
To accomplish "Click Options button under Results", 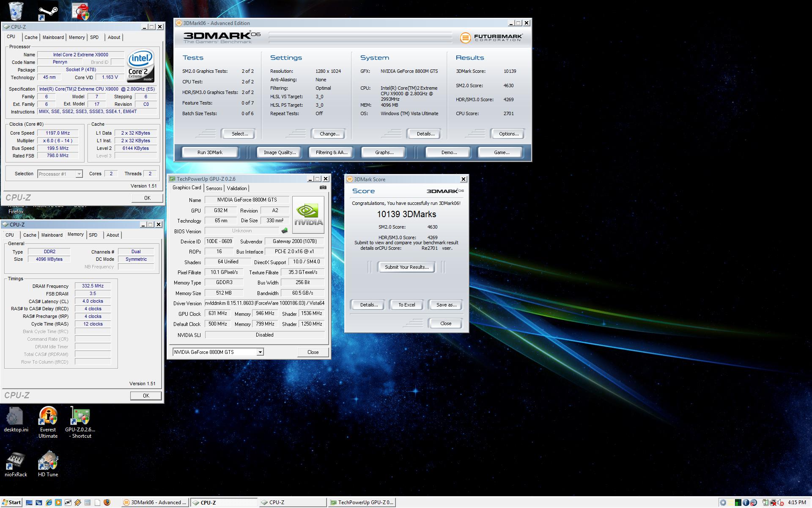I will tap(508, 134).
